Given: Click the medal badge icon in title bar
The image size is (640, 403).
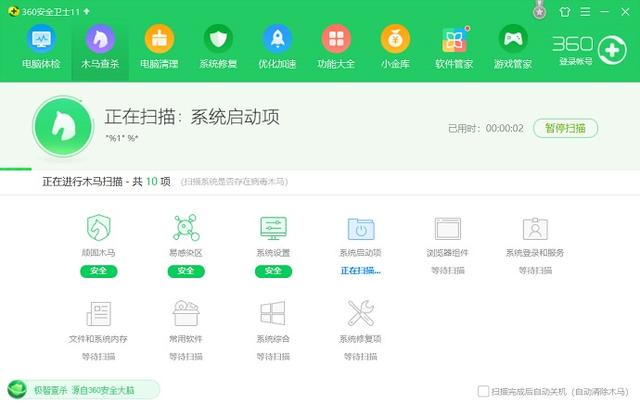Looking at the screenshot, I should point(540,11).
